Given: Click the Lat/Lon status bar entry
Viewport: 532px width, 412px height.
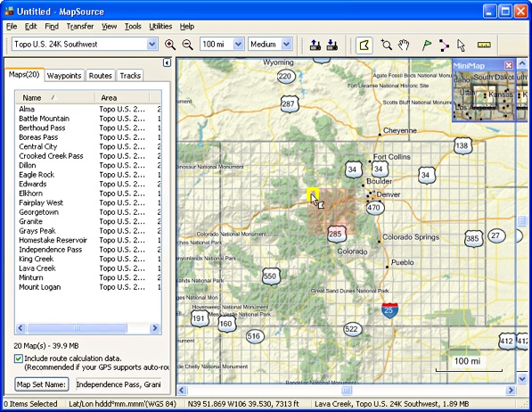Looking at the screenshot, I should click(x=122, y=404).
